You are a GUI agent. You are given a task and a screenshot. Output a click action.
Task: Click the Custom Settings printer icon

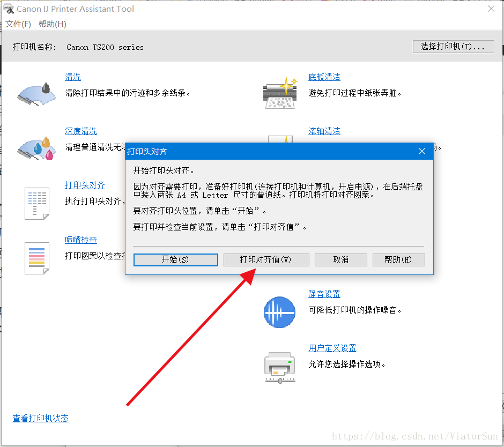[x=280, y=368]
